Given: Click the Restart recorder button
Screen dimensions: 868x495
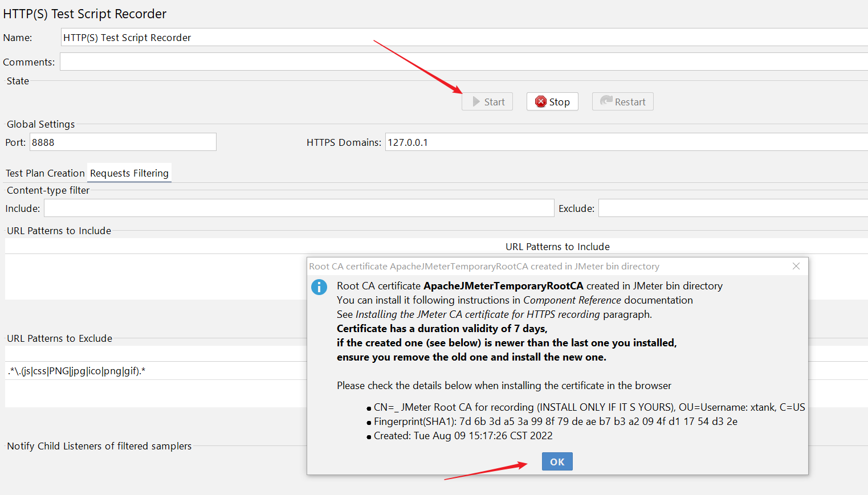Looking at the screenshot, I should pyautogui.click(x=622, y=102).
